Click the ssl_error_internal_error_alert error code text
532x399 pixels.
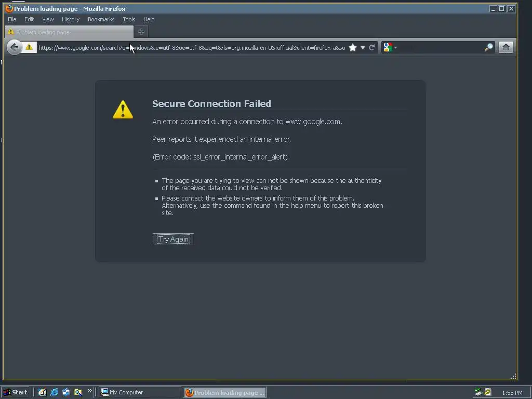click(x=240, y=157)
